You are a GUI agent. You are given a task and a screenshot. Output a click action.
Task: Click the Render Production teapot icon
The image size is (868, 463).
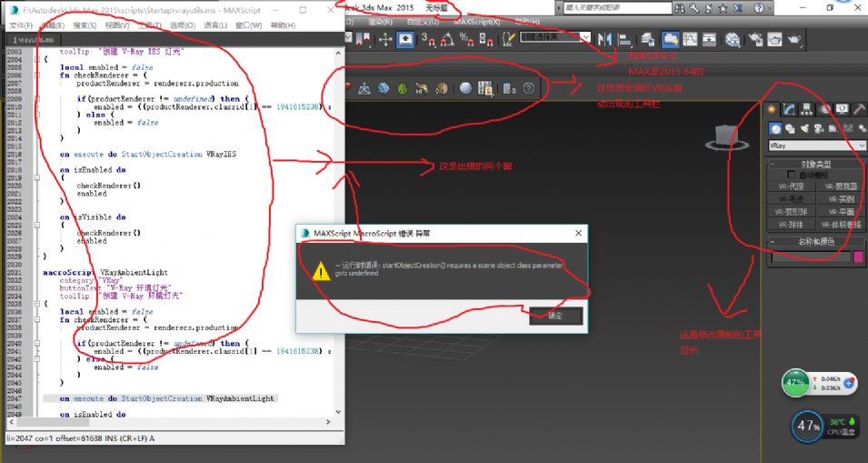[793, 39]
